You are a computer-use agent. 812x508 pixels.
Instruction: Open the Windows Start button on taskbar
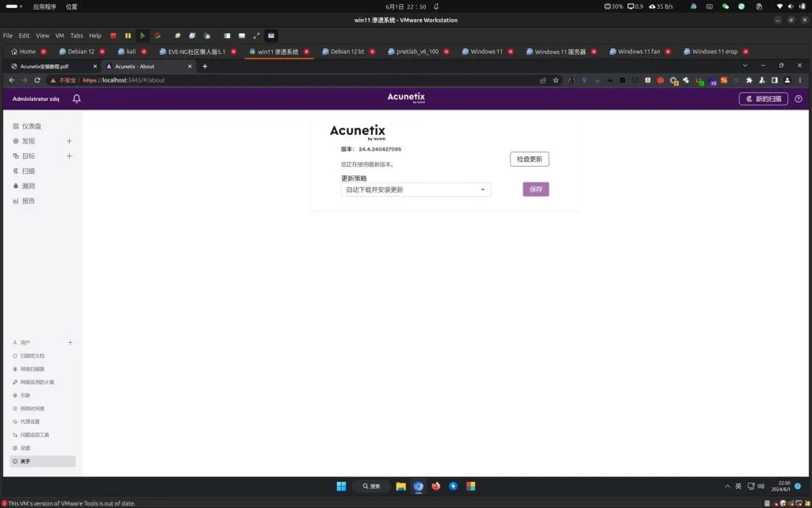pyautogui.click(x=341, y=487)
